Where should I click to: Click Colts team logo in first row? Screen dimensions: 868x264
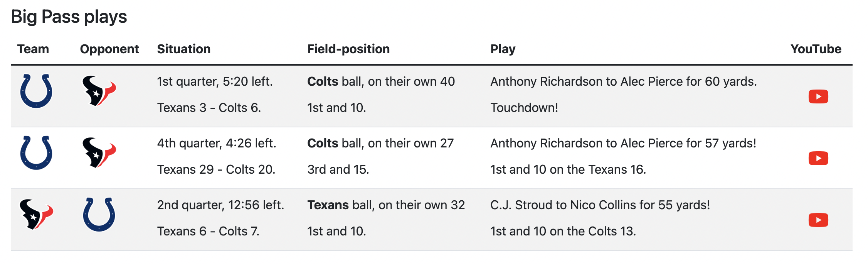(36, 91)
